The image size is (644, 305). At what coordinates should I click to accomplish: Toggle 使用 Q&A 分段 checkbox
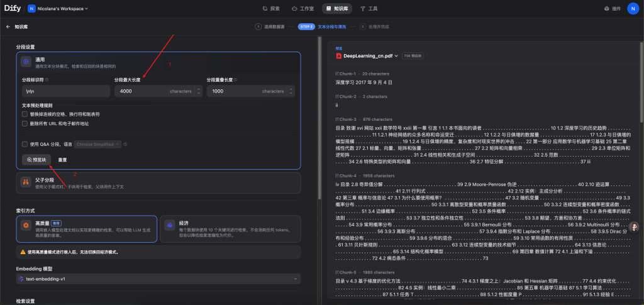click(25, 144)
